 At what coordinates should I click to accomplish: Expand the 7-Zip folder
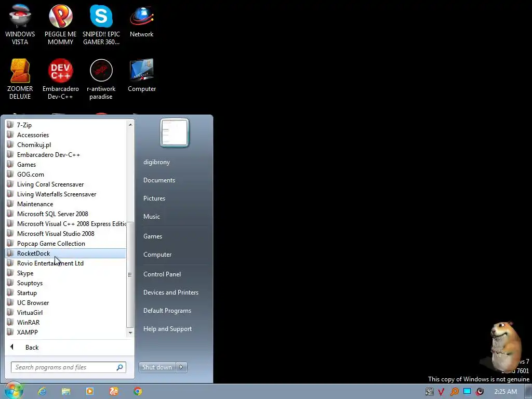pos(66,125)
